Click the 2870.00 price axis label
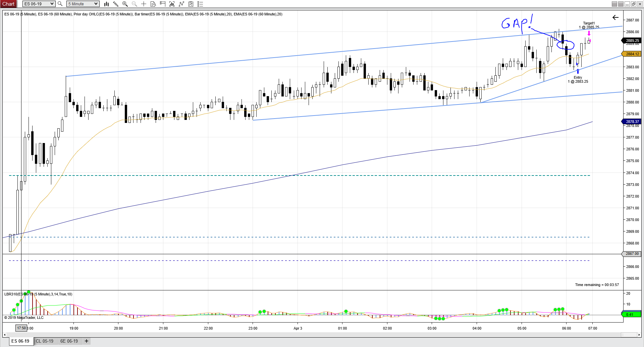Screen dimensions: 644x347 633,220
